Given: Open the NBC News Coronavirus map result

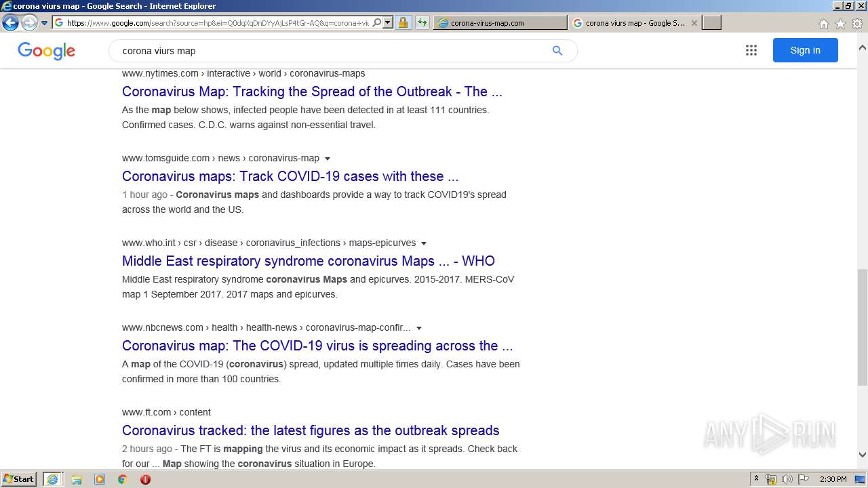Looking at the screenshot, I should tap(317, 346).
